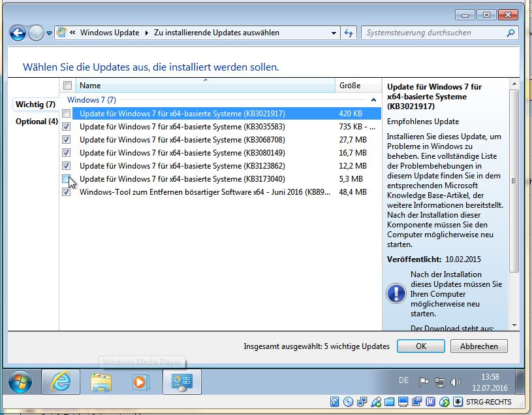Open the clock showing 13:58

[490, 382]
